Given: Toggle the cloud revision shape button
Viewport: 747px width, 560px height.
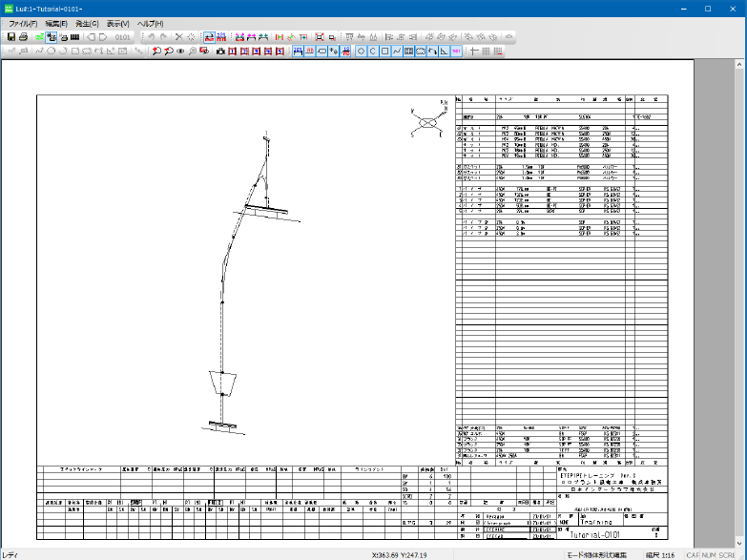Looking at the screenshot, I should pos(421,51).
